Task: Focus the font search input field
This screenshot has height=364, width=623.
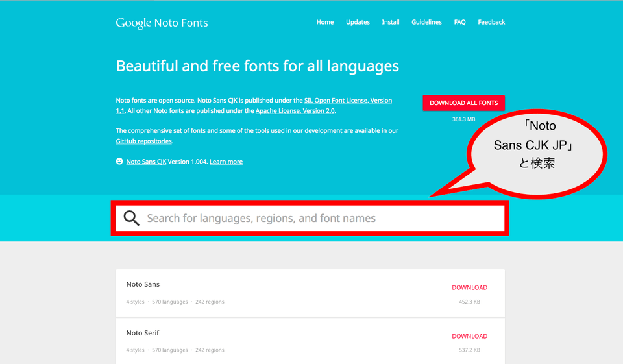Action: click(x=318, y=218)
